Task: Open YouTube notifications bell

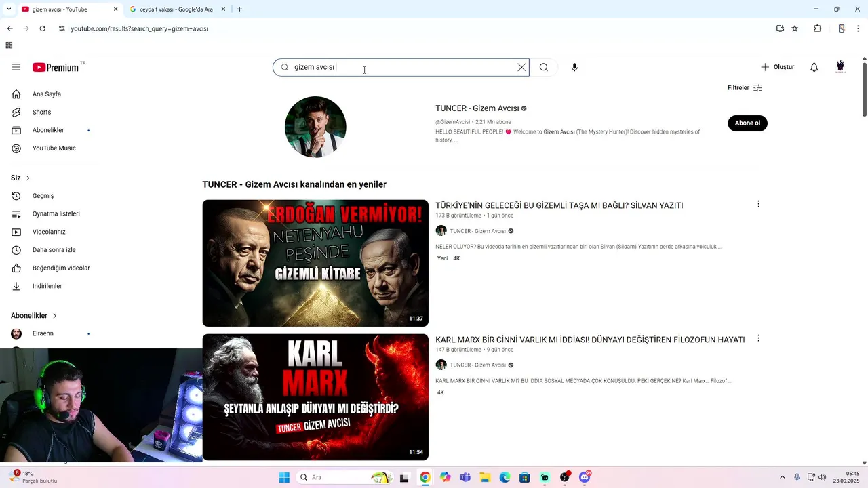Action: (814, 67)
